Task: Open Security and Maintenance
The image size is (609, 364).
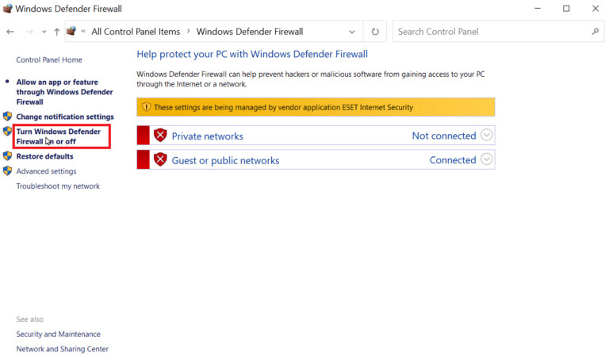Action: [x=58, y=334]
